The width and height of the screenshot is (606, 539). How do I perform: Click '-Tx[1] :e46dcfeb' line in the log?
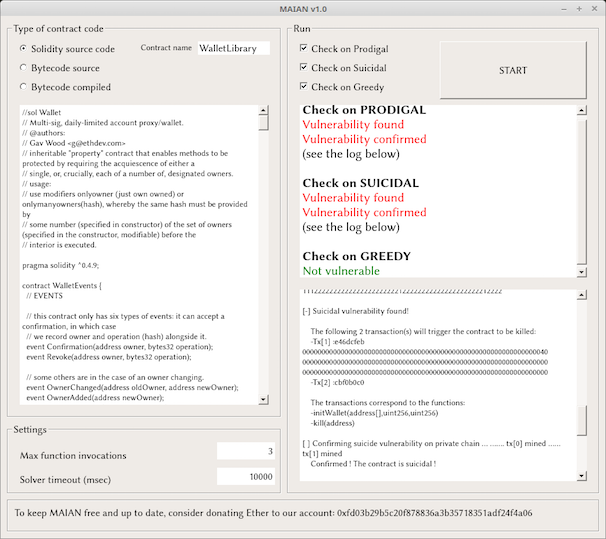337,342
